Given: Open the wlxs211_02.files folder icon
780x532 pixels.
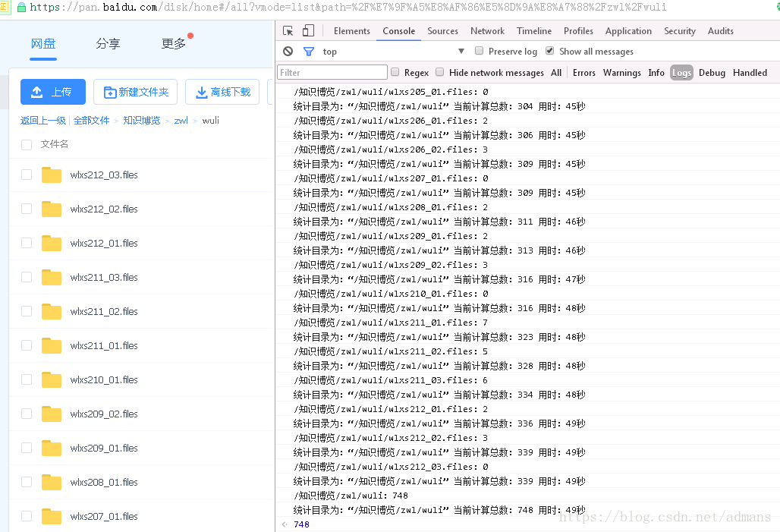Looking at the screenshot, I should tap(52, 312).
